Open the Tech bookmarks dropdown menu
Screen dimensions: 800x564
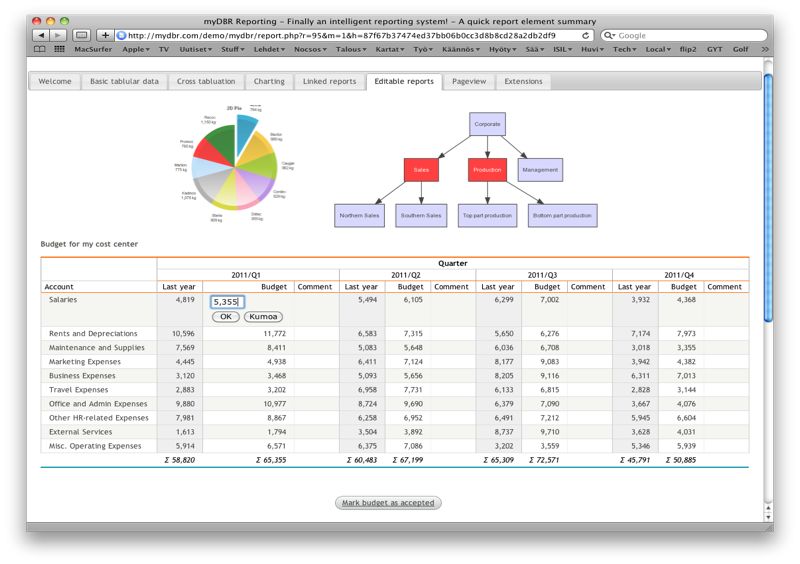(624, 49)
